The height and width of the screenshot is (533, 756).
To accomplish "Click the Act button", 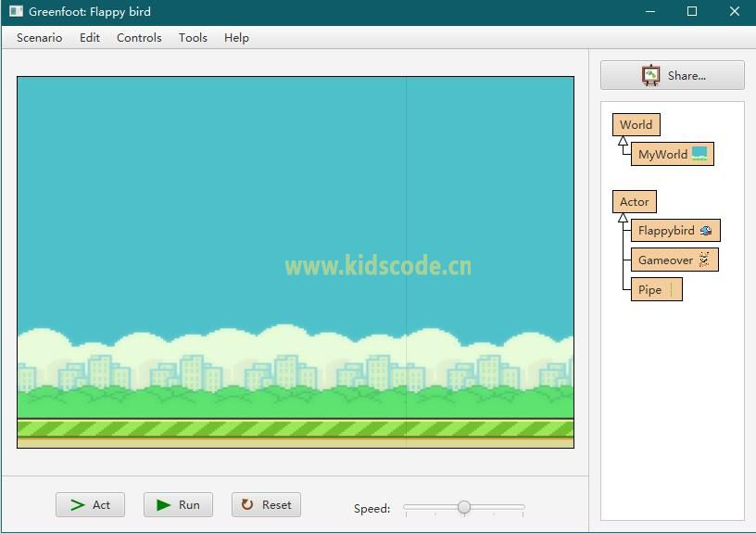I will pos(90,504).
